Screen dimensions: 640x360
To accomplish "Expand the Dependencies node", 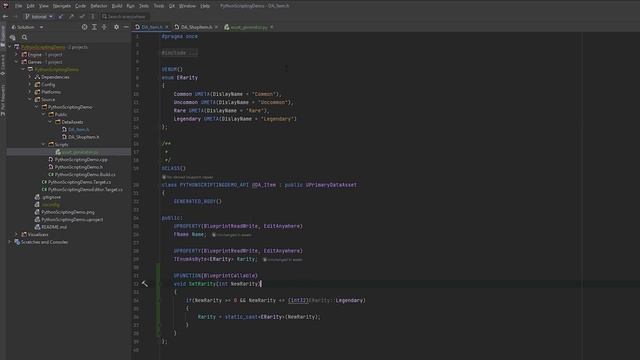I will coord(30,77).
